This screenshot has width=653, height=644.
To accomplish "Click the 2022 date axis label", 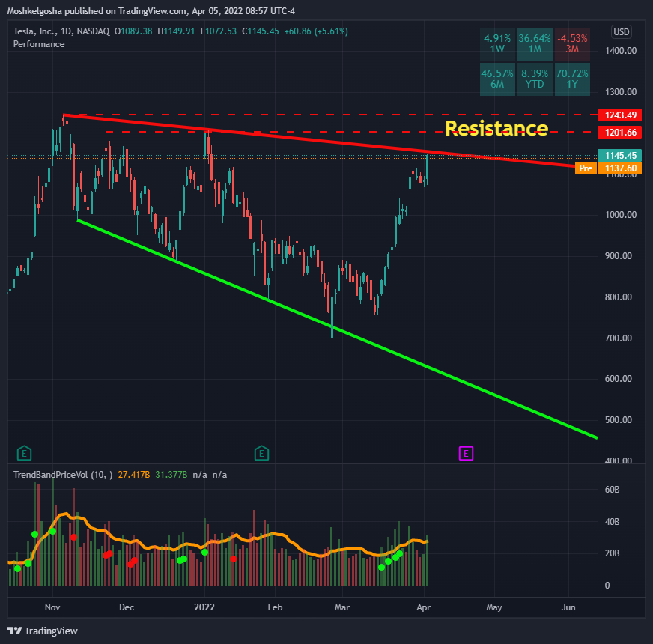I will pyautogui.click(x=204, y=607).
